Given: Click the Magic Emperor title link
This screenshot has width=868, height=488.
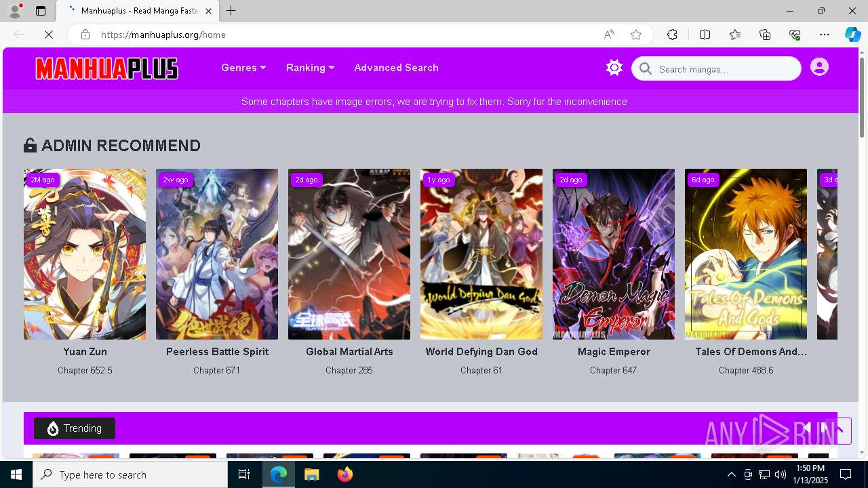Looking at the screenshot, I should pos(614,352).
